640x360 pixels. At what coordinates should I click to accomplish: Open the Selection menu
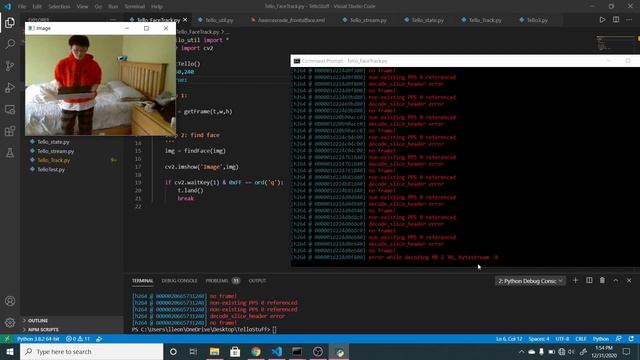[x=59, y=7]
